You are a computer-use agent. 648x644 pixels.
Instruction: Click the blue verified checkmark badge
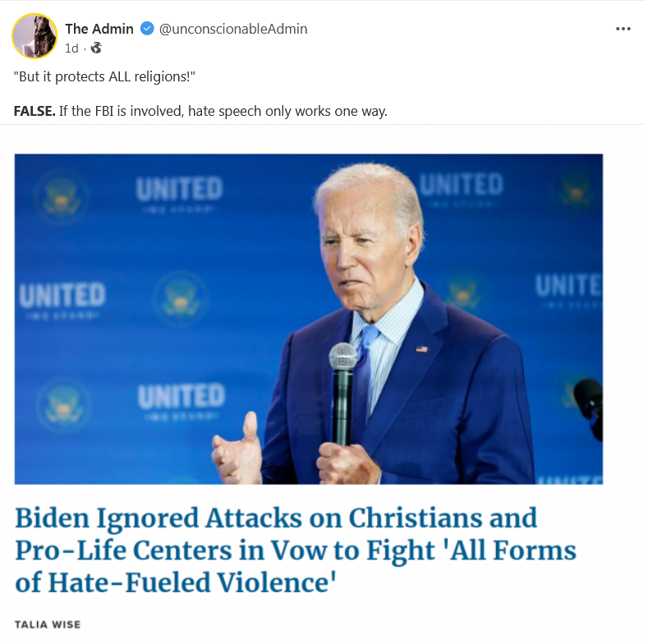pyautogui.click(x=147, y=29)
